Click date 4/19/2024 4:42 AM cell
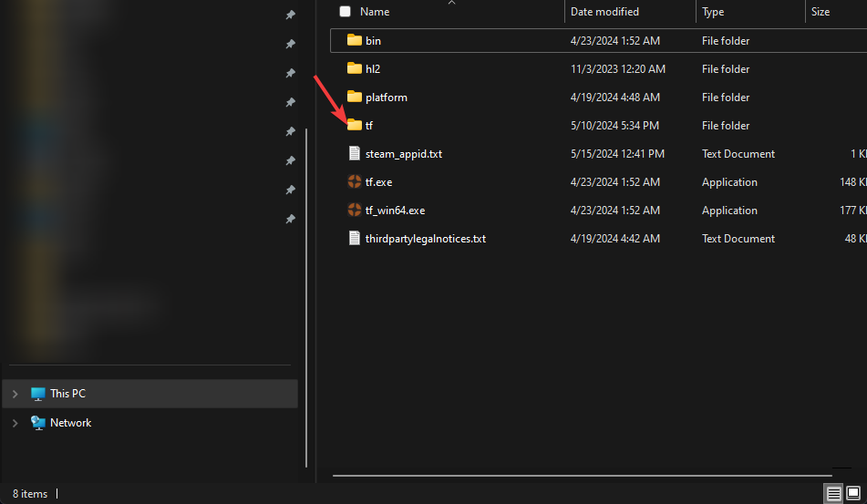 point(614,239)
